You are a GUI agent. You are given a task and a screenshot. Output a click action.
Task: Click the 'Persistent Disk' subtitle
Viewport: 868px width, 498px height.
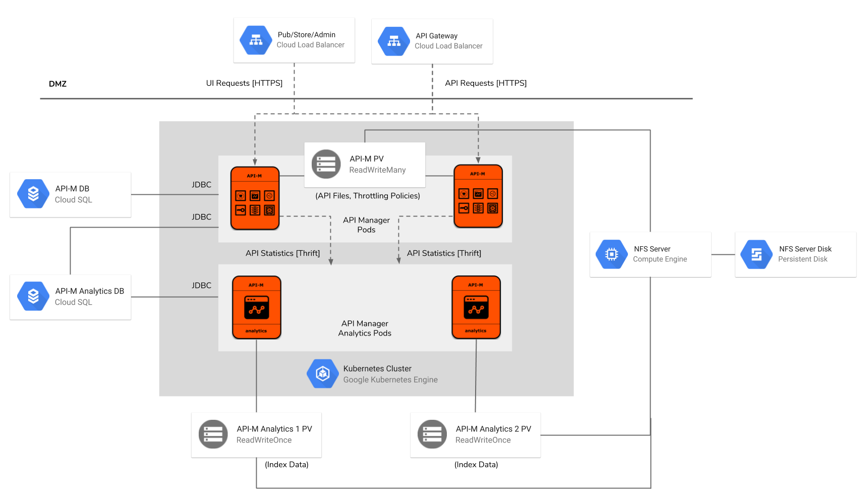point(803,259)
